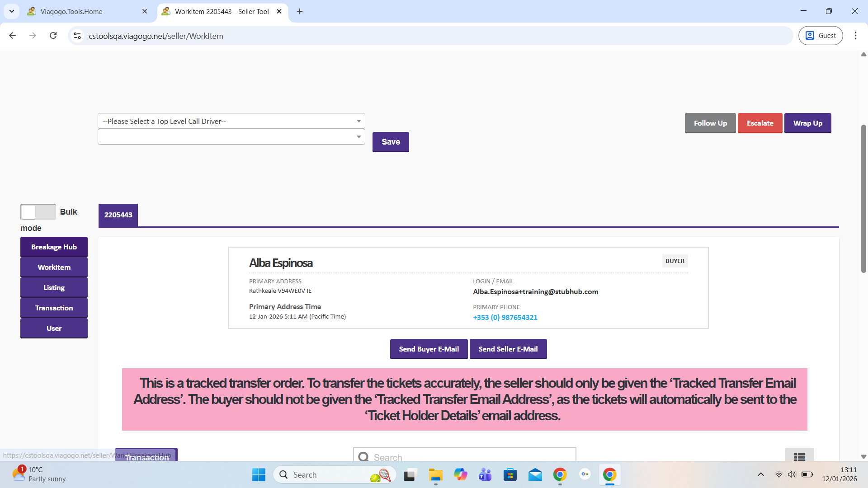Screen dimensions: 868x488
Task: Click the Guest profile icon button
Action: 821,36
